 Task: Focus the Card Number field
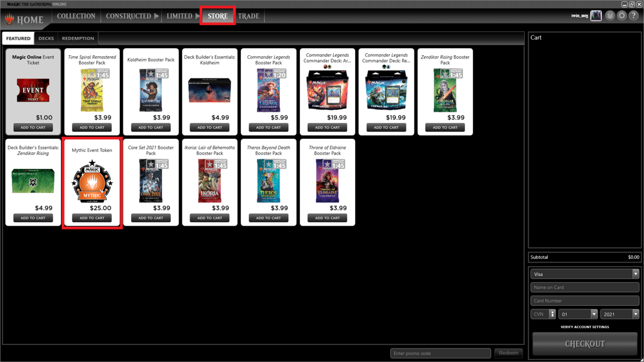click(x=585, y=301)
